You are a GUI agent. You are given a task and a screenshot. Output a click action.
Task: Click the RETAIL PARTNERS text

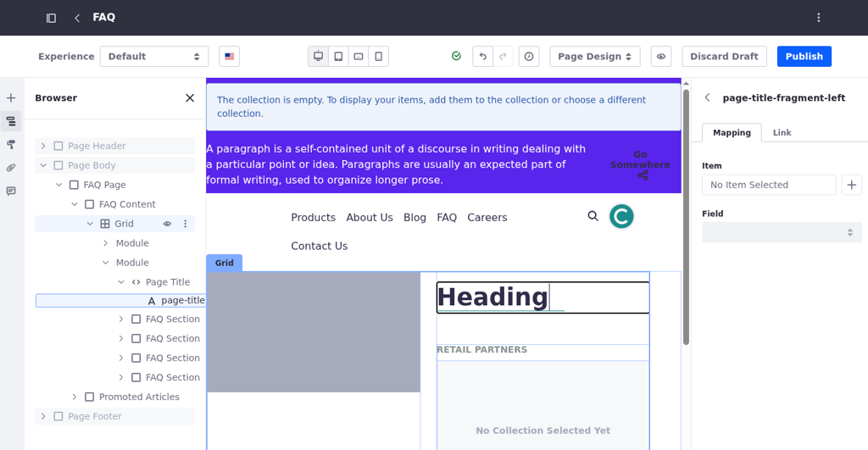pos(481,350)
